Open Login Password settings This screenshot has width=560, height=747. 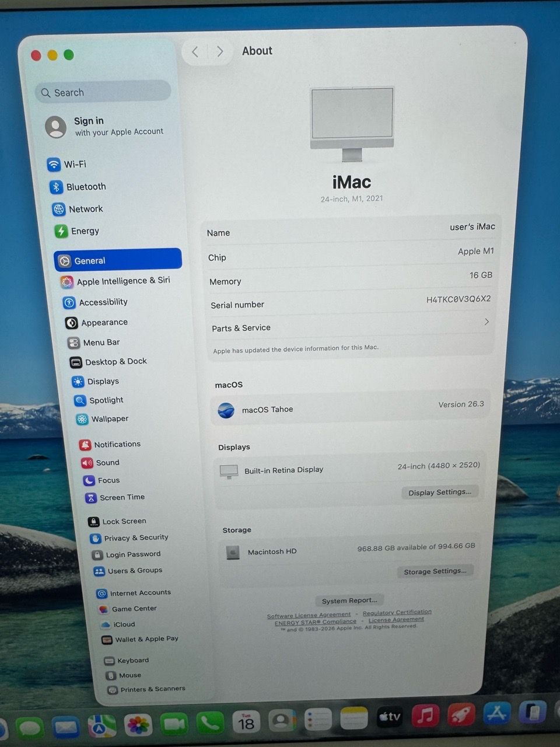pos(127,554)
